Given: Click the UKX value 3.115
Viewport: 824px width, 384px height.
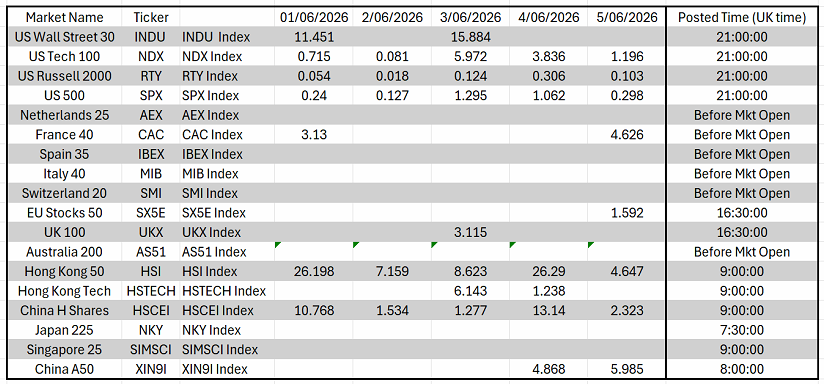Looking at the screenshot, I should [x=470, y=232].
